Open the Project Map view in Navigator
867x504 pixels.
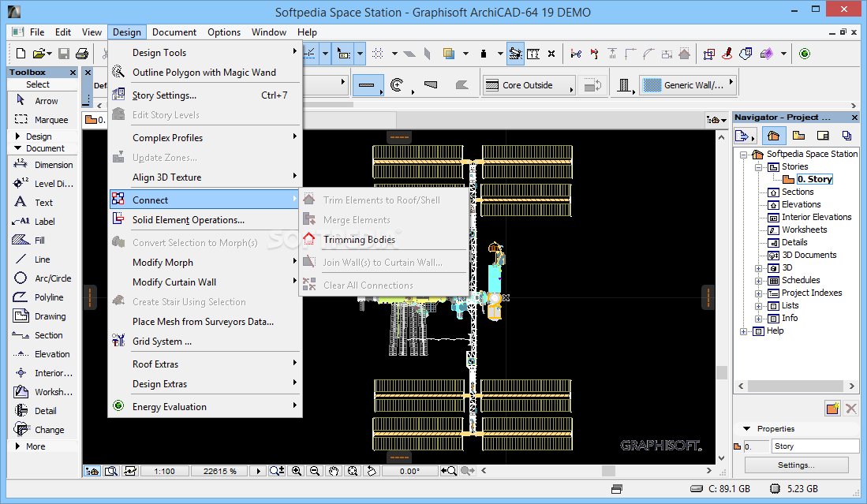(x=774, y=136)
